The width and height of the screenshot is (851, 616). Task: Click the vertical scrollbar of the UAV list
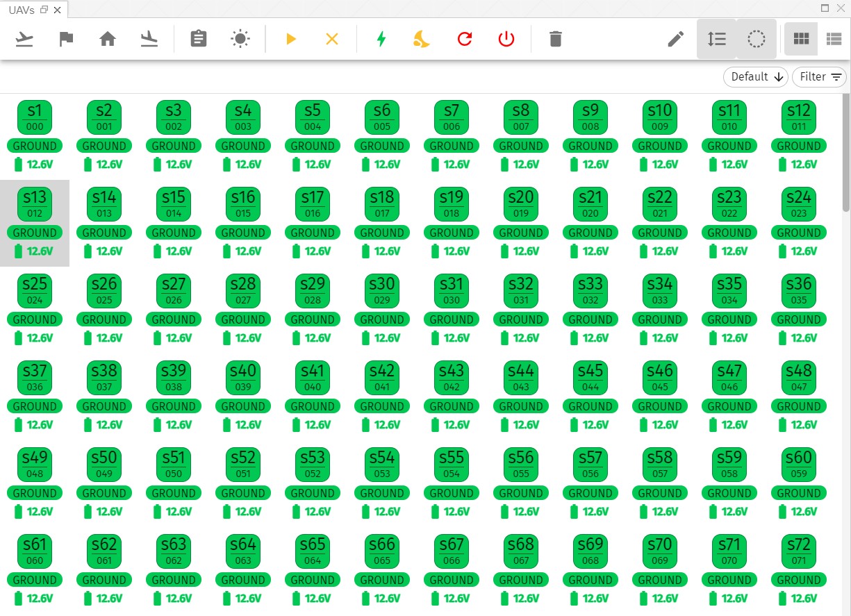click(845, 153)
